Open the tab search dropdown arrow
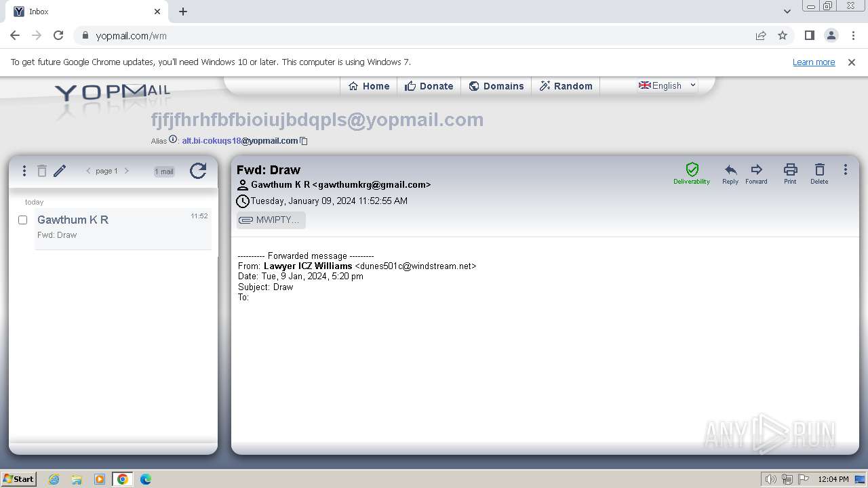Screen dimensions: 868x488 [x=787, y=12]
